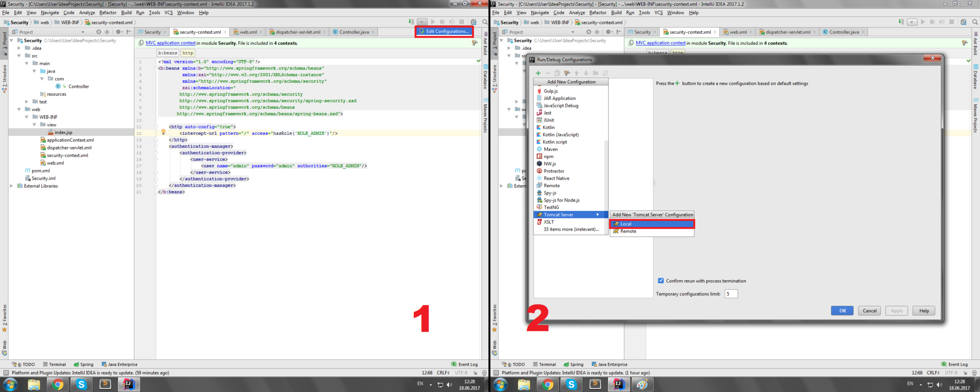This screenshot has width=980, height=392.
Task: Open Event Log in left window
Action: click(464, 364)
